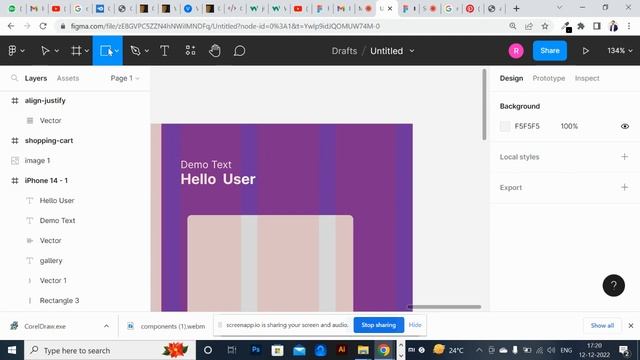The height and width of the screenshot is (360, 640).
Task: Expand the main menu chevron
Action: tap(22, 51)
